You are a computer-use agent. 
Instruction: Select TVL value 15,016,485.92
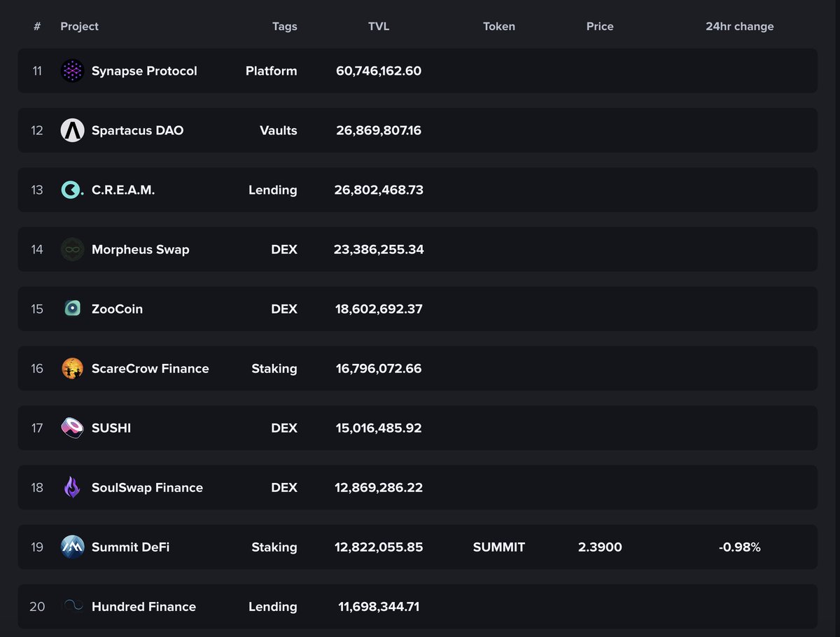379,428
